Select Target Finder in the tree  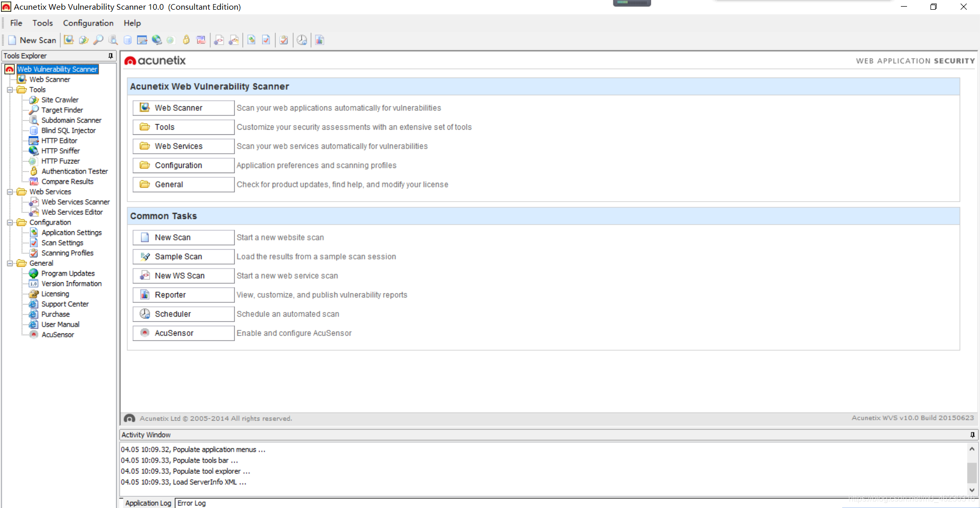tap(62, 110)
